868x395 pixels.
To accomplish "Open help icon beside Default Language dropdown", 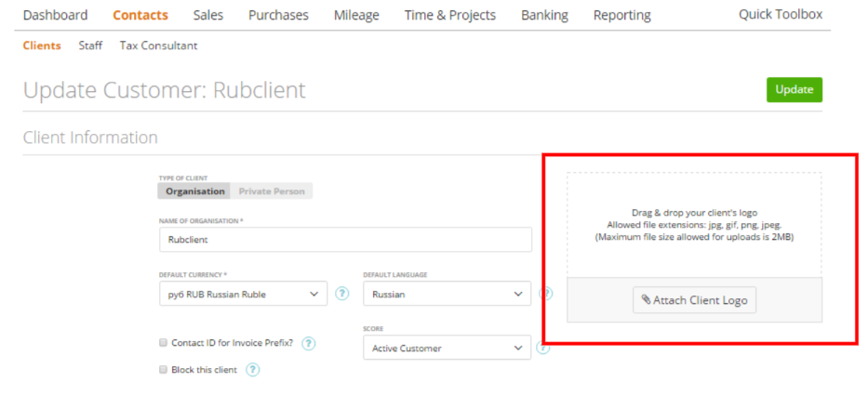I will pyautogui.click(x=546, y=293).
